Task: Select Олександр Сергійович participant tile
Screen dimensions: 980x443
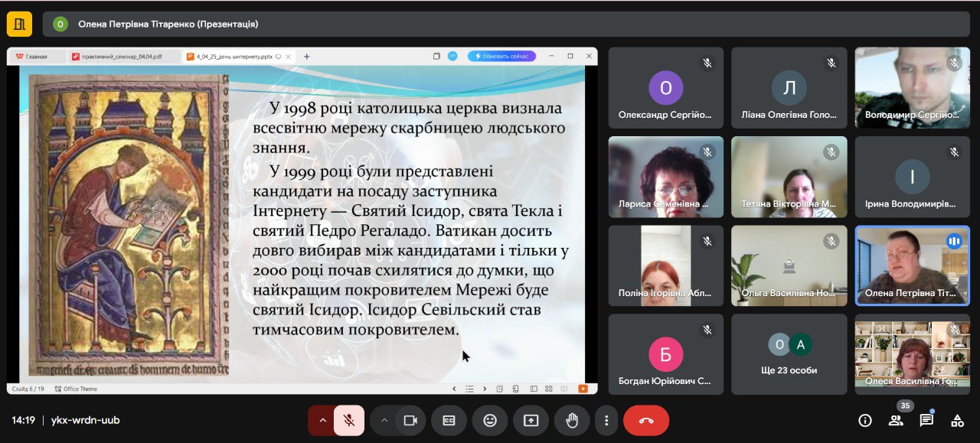Action: tap(666, 88)
